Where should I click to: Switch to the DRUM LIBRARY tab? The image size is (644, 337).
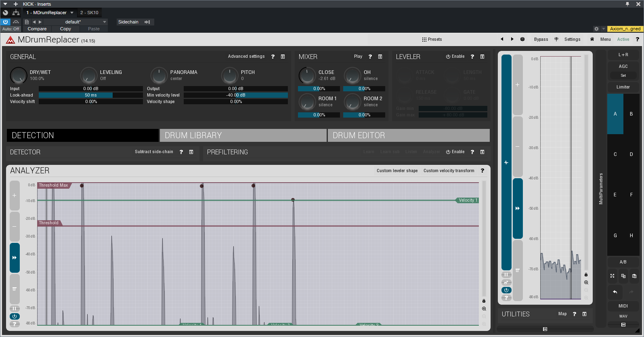click(x=243, y=135)
